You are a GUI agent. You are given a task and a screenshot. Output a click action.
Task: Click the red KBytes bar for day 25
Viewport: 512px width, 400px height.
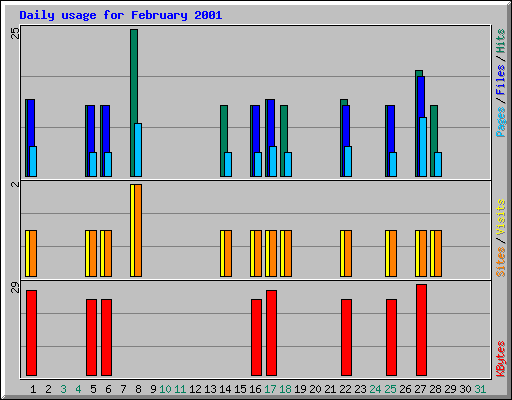(391, 337)
